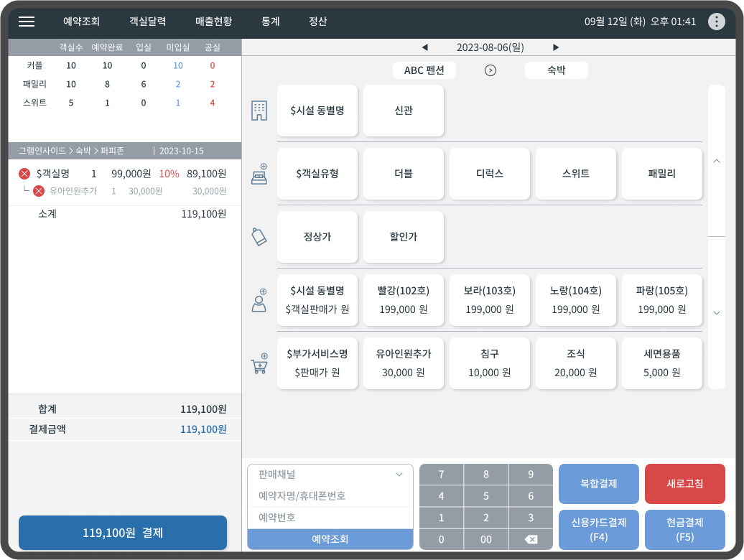Remove the $객실명 line item

coord(24,174)
